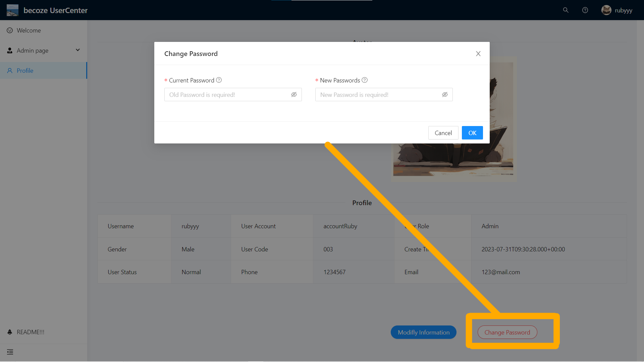
Task: Open the Welcome menu item
Action: point(44,30)
